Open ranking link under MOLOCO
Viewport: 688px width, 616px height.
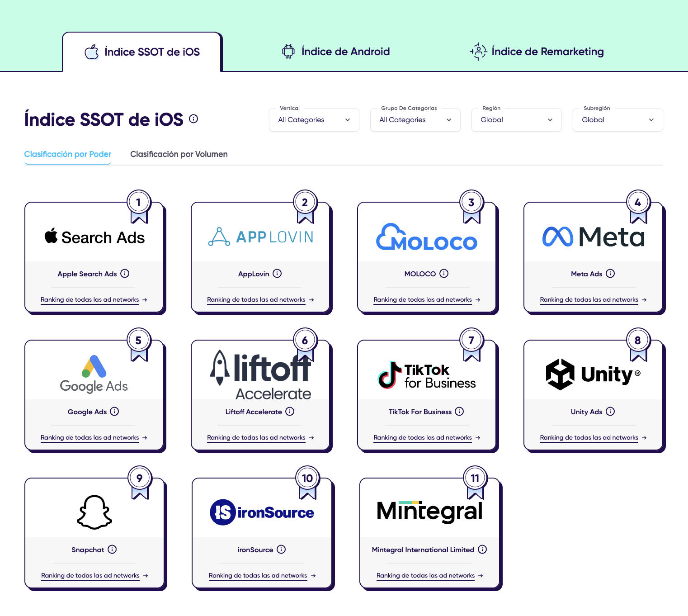[x=427, y=300]
